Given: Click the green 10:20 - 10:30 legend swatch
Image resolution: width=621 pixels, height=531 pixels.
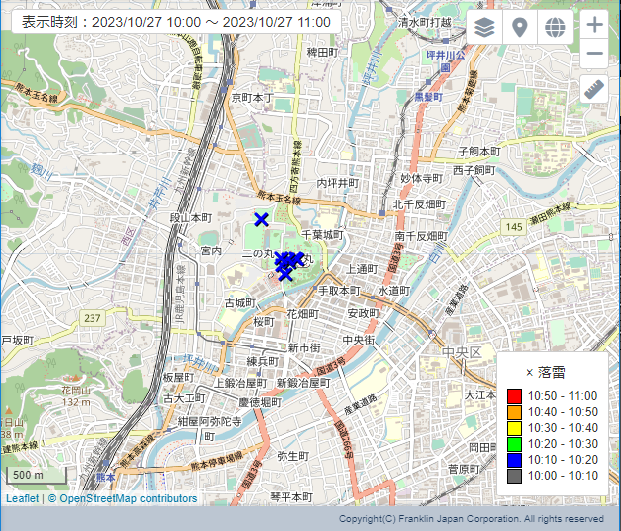Looking at the screenshot, I should (514, 442).
